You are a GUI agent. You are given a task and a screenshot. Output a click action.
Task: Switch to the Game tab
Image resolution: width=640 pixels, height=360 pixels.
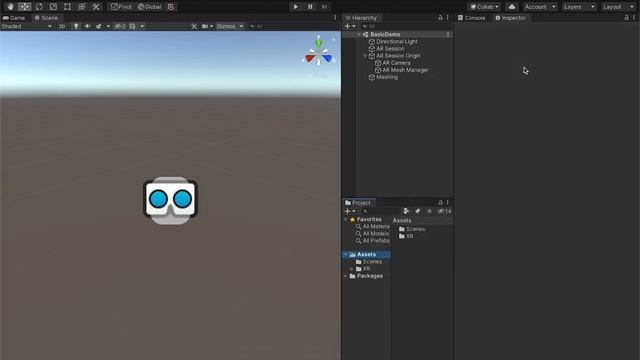point(14,18)
